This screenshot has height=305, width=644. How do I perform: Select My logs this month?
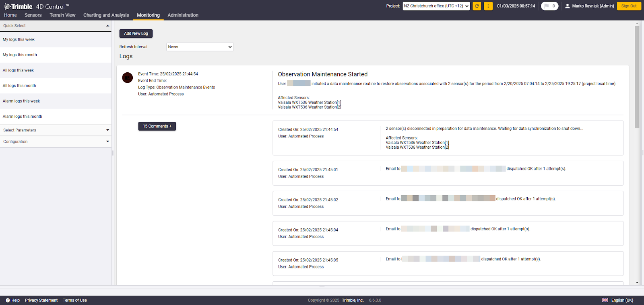coord(56,55)
